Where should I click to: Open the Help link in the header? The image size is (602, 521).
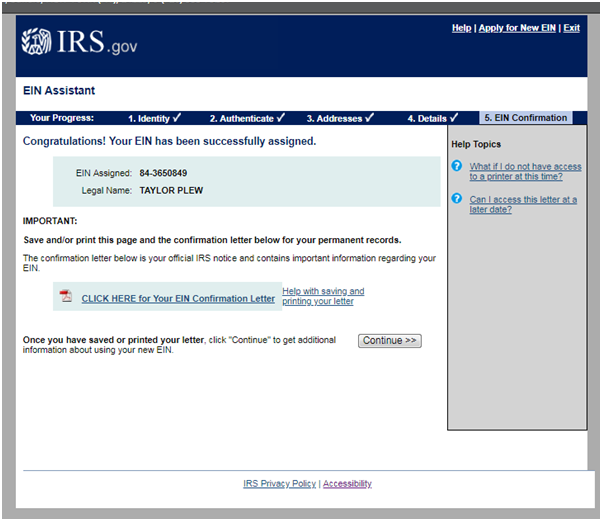coord(461,28)
